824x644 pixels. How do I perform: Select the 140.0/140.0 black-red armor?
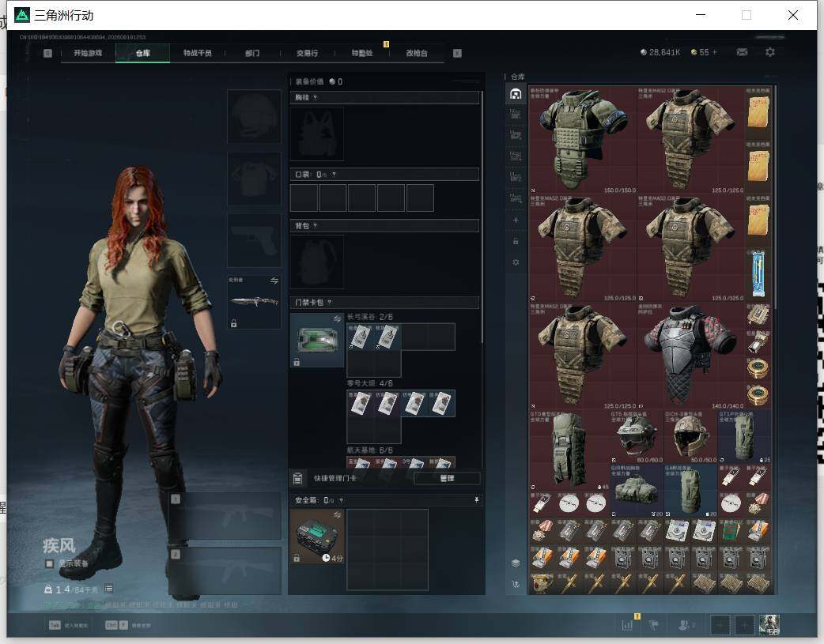(x=691, y=355)
